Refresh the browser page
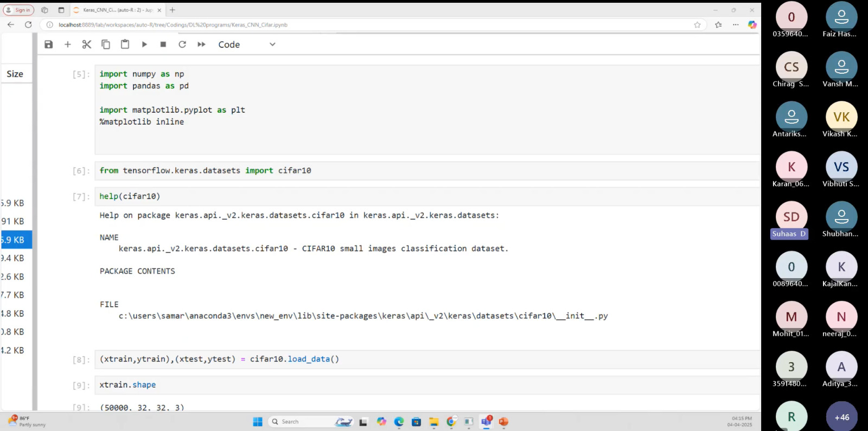 click(28, 24)
